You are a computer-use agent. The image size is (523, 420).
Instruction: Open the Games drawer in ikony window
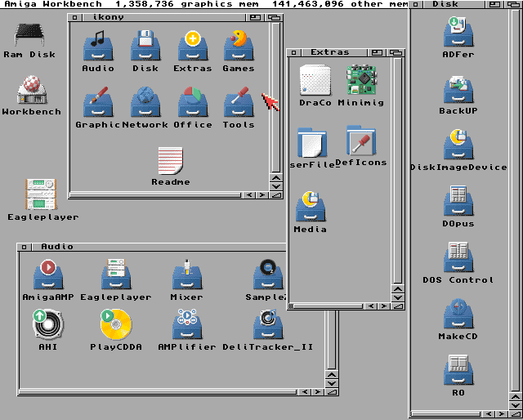point(238,47)
